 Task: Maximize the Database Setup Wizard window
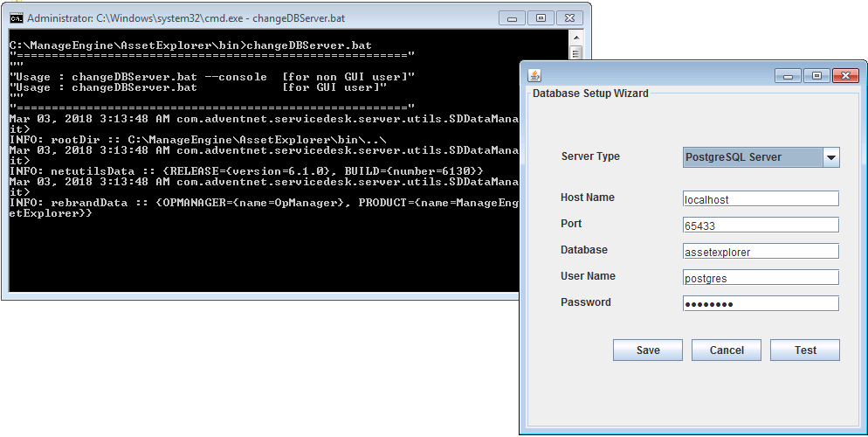816,76
